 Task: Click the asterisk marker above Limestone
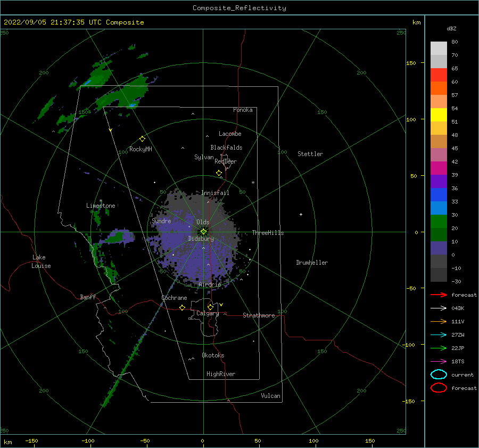(101, 201)
